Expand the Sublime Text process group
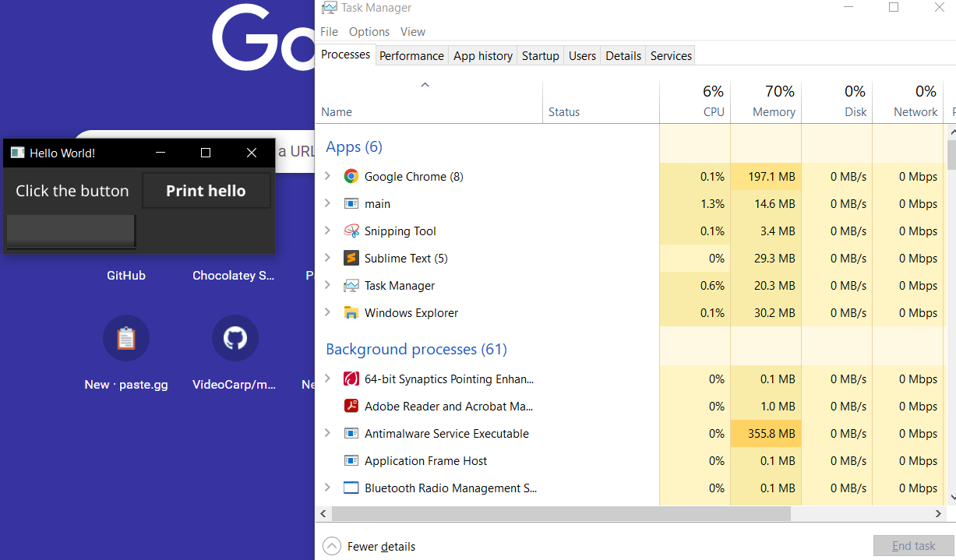This screenshot has width=956, height=560. 328,258
